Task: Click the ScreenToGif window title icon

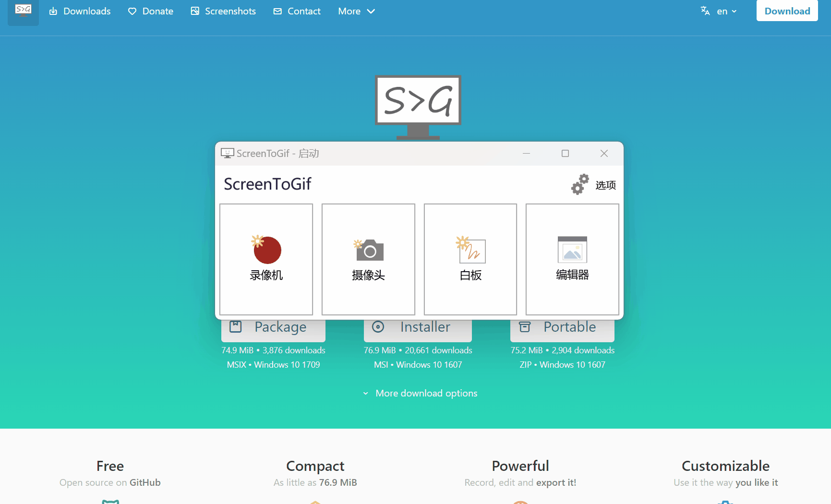Action: click(227, 153)
